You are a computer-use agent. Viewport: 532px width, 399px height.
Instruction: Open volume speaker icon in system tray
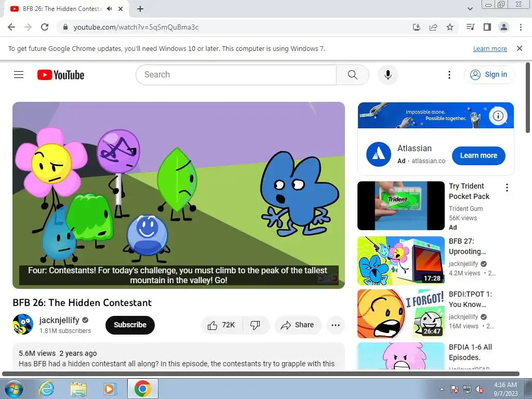[480, 389]
